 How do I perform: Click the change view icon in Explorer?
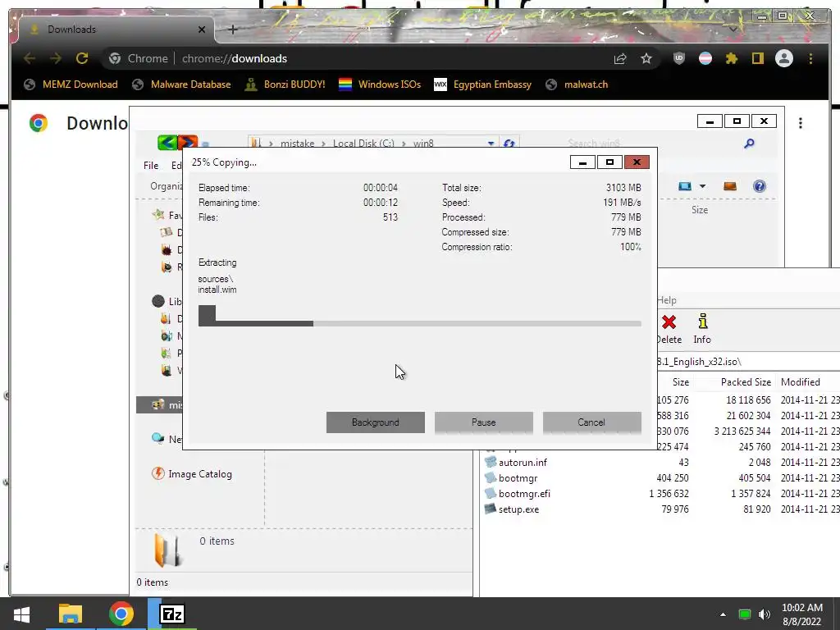coord(685,186)
